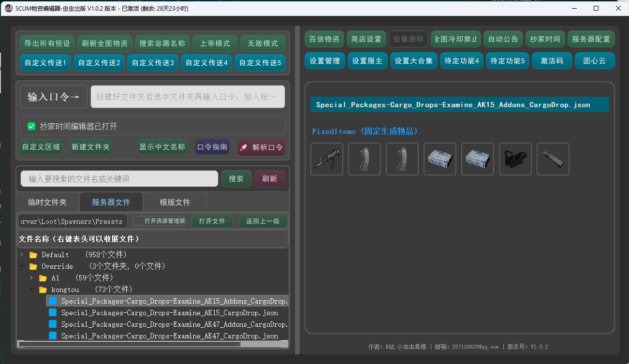Click the rocket icon on 解析口令

[x=244, y=147]
